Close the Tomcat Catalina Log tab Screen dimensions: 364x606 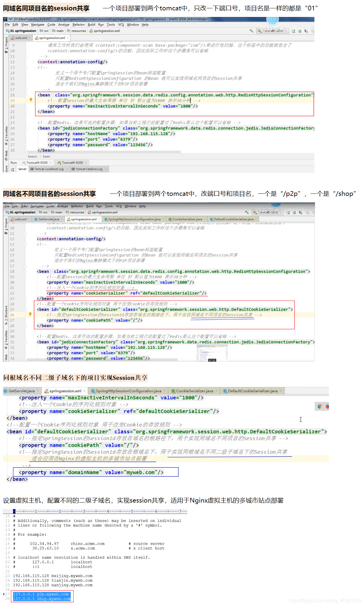click(106, 169)
